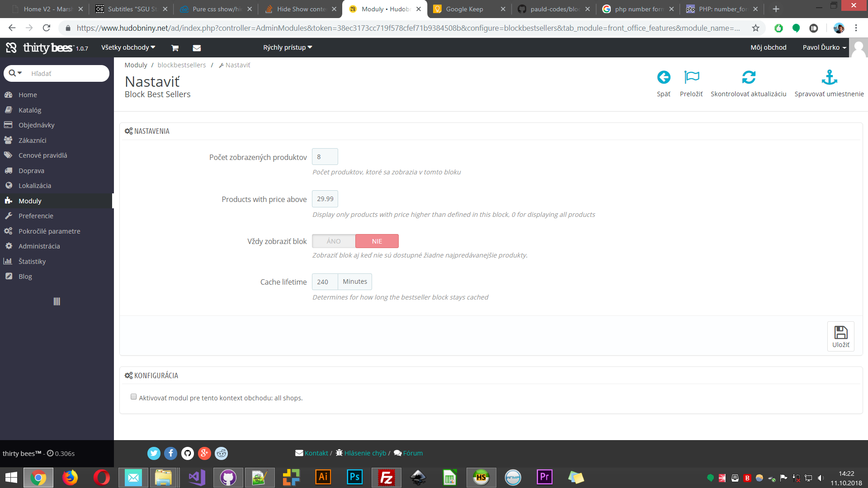Click the Späť back arrow icon

[664, 78]
